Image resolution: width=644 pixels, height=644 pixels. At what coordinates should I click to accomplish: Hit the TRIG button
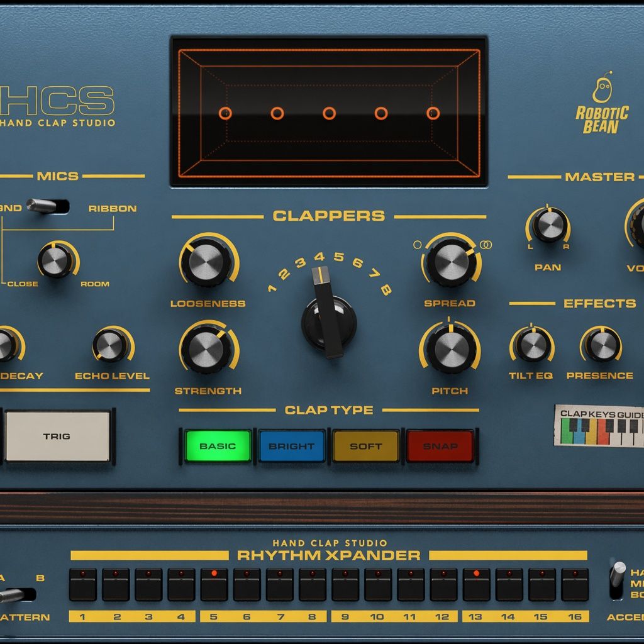pyautogui.click(x=57, y=436)
